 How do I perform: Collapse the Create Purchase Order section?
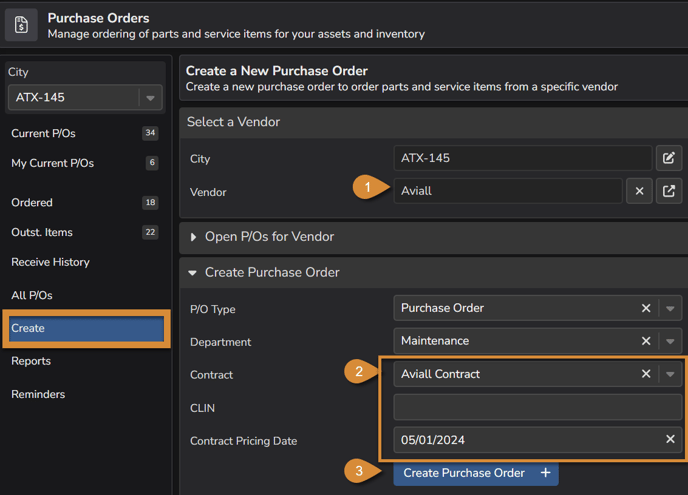tap(192, 273)
